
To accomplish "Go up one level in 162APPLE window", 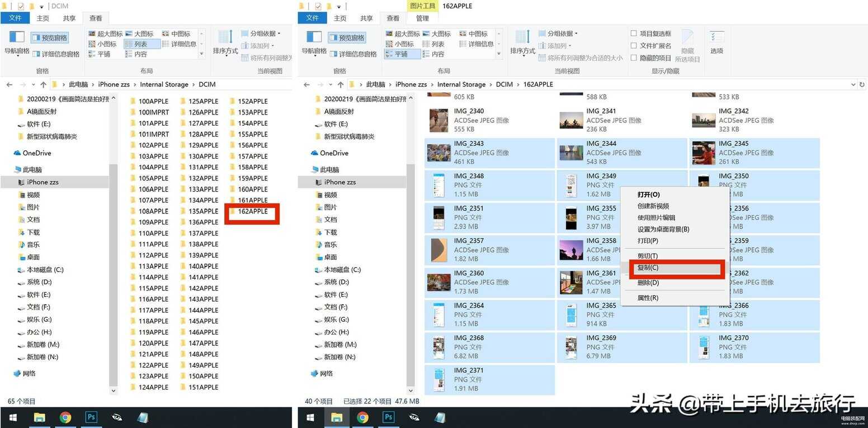I will click(340, 84).
